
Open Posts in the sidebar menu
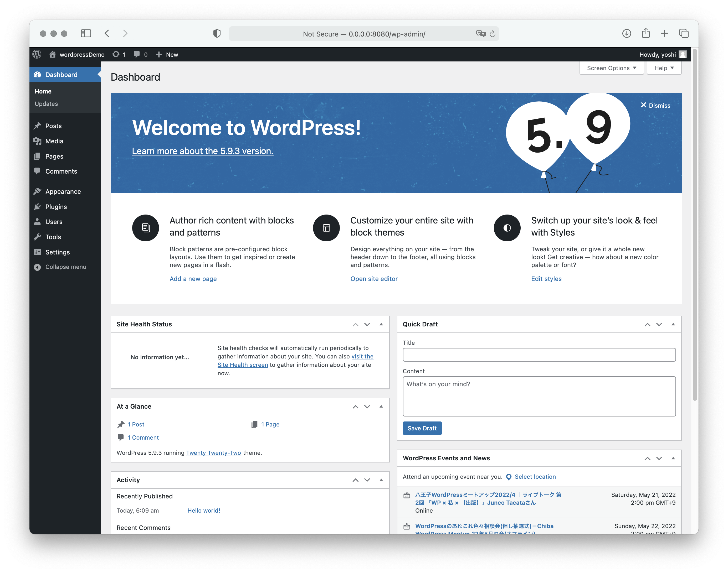pos(65,126)
